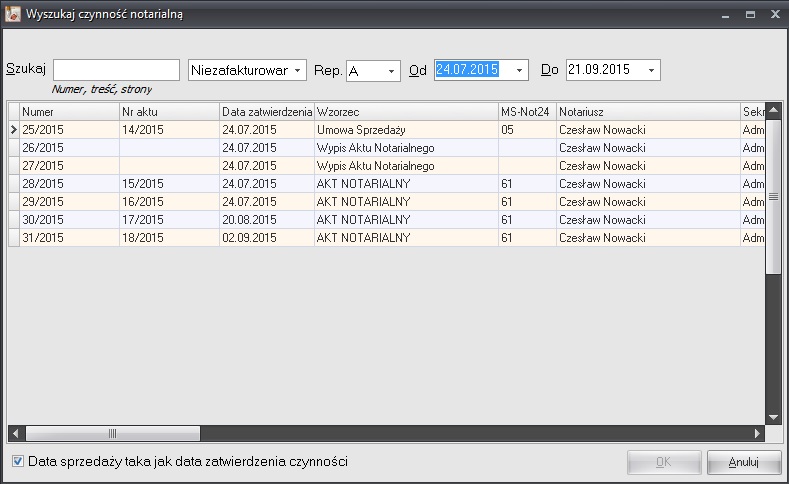Viewport: 789px width, 484px height.
Task: Click the horizontal scrollbar right arrow
Action: coord(758,433)
